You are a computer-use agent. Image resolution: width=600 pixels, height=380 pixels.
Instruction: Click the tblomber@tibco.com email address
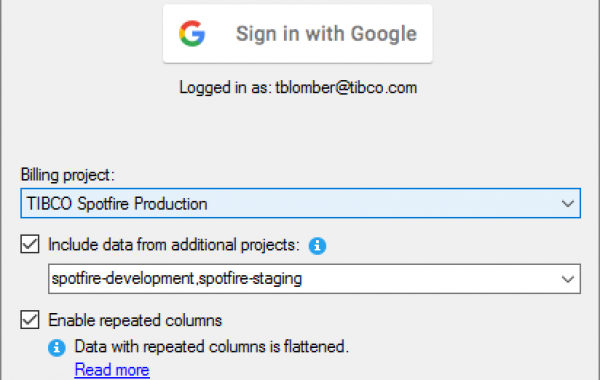click(346, 88)
